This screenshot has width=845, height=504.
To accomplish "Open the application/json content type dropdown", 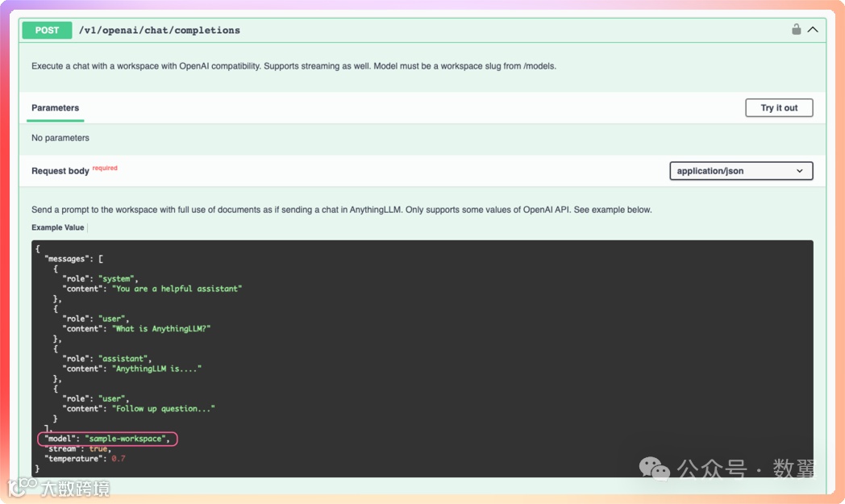I will pos(741,171).
